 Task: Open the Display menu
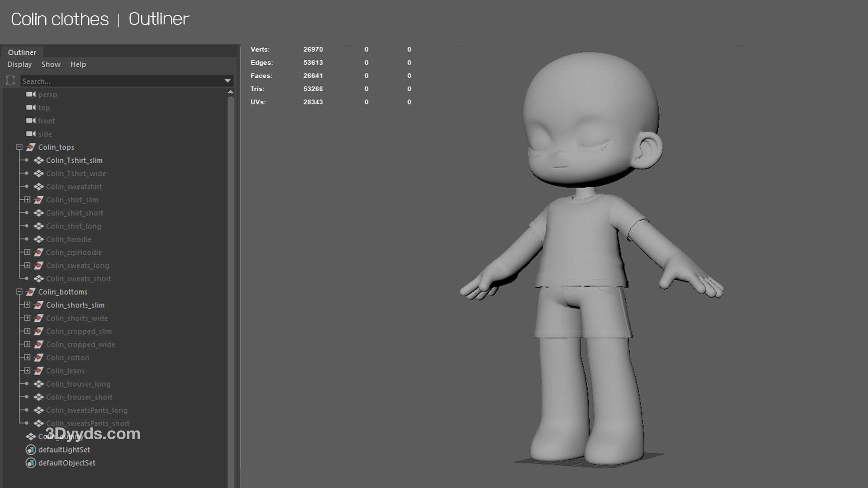pos(19,65)
